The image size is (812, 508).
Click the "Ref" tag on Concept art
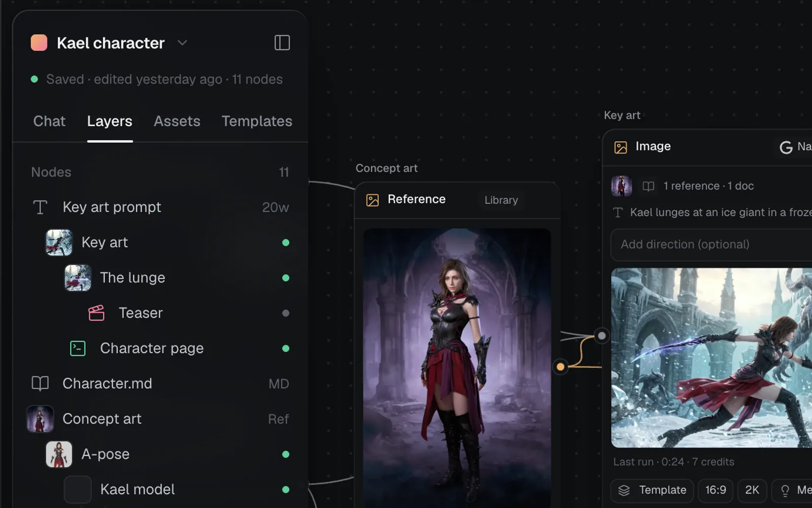coord(279,419)
